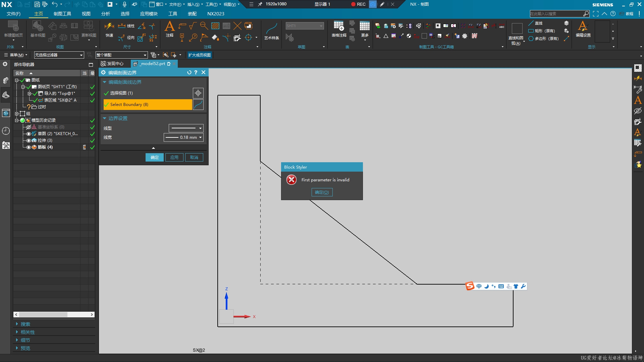Viewport: 644px width, 362px height.
Task: Show the hidden 基准坐标系 (0) item
Action: coord(29,127)
